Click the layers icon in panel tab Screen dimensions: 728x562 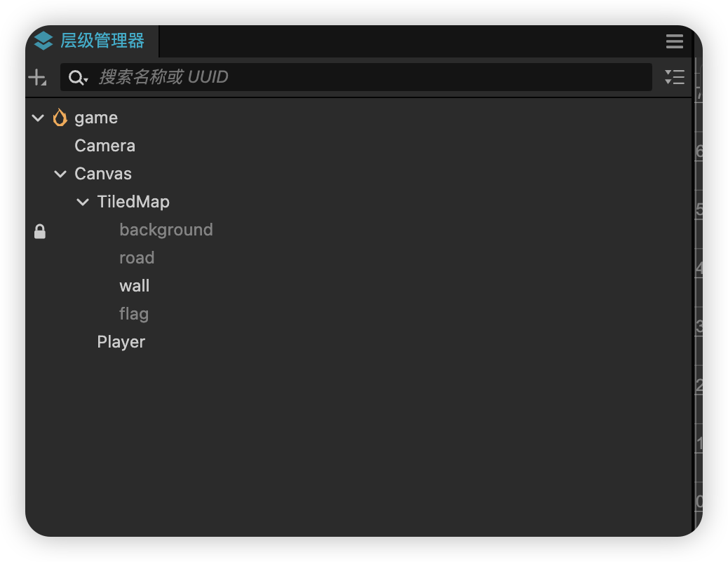[43, 41]
